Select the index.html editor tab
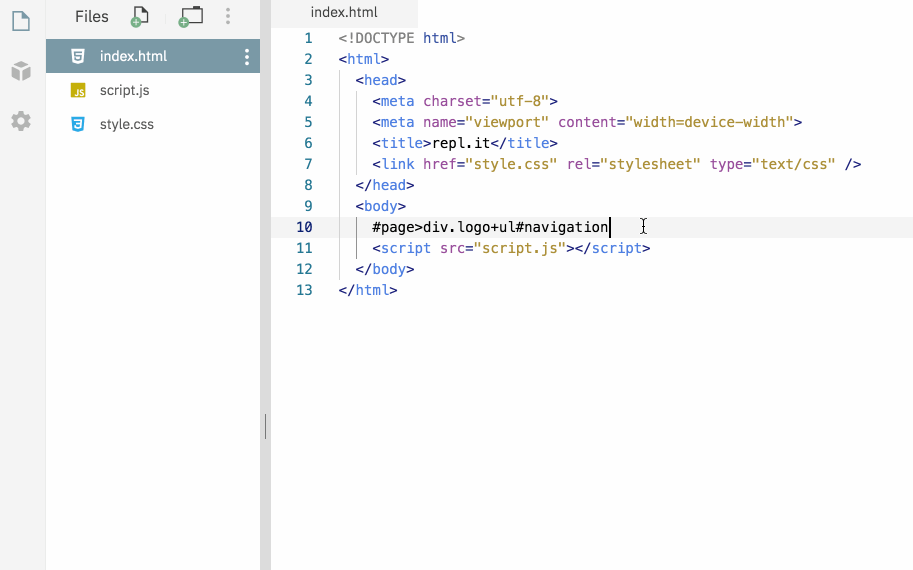 coord(344,13)
